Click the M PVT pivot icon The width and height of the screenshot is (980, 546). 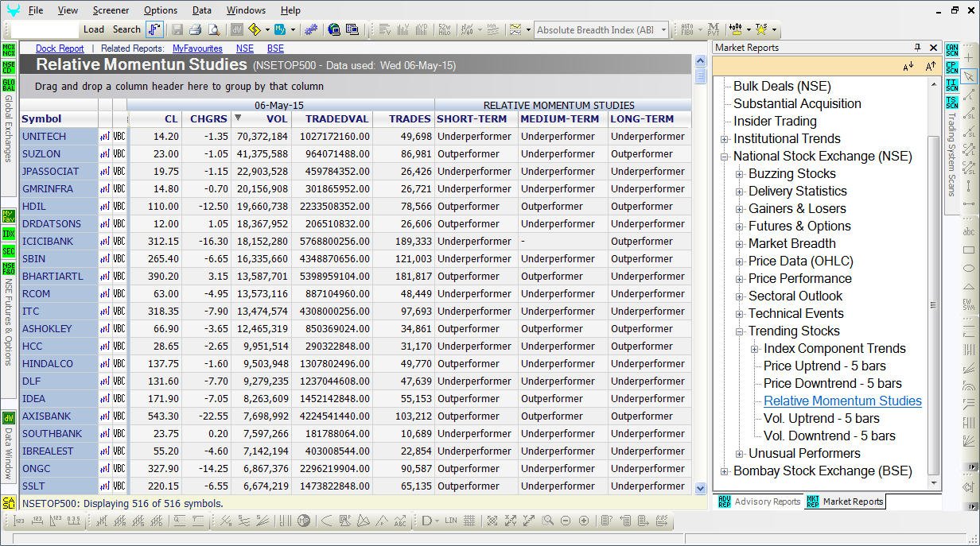pyautogui.click(x=713, y=29)
